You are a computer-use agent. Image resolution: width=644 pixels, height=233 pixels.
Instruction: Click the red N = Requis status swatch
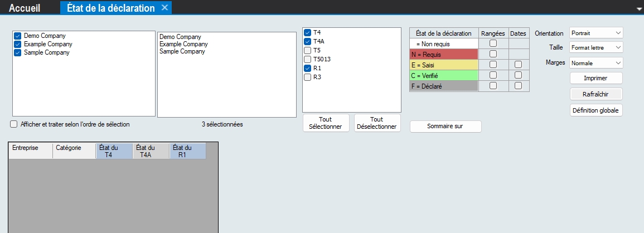pyautogui.click(x=443, y=54)
